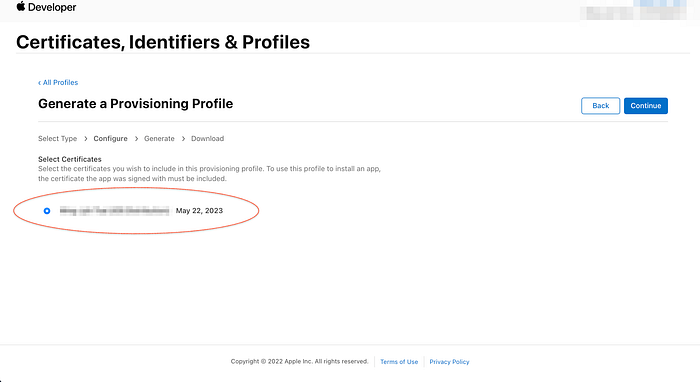Image resolution: width=700 pixels, height=382 pixels.
Task: Go to the Download step
Action: [x=208, y=139]
